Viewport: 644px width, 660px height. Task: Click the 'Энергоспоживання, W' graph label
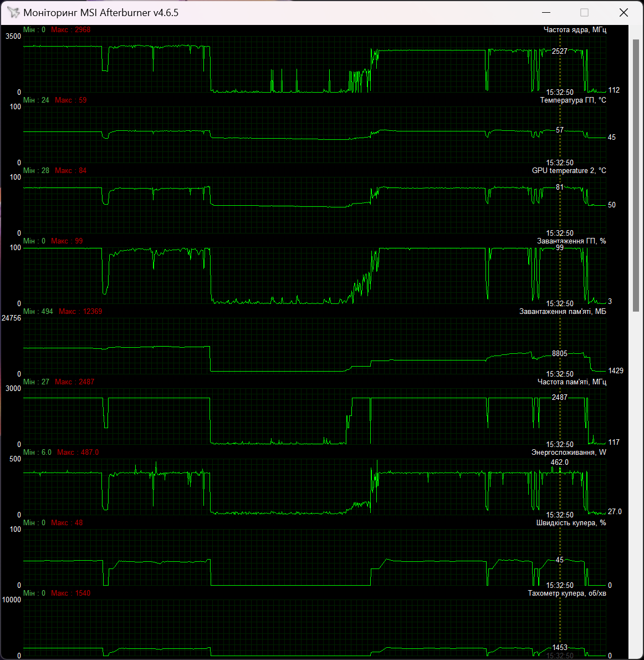[569, 452]
